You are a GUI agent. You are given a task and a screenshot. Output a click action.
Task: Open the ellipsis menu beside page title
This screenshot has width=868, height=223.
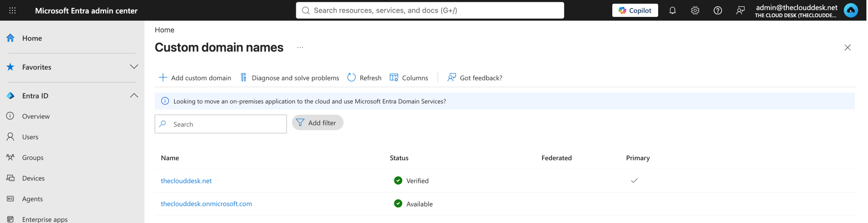(301, 47)
